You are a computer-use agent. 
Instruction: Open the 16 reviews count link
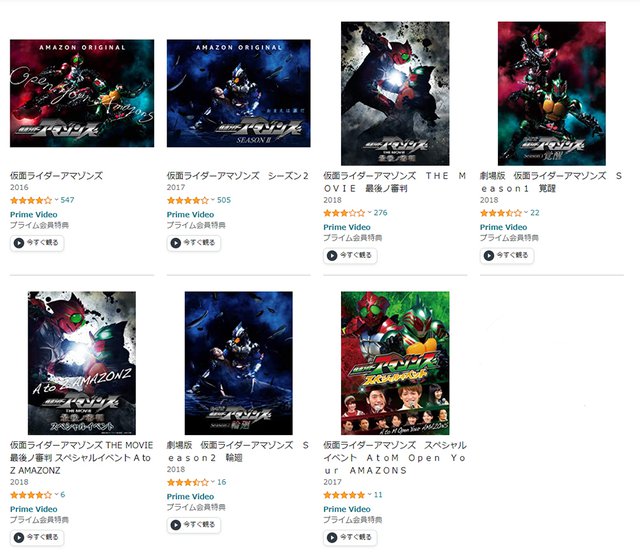[222, 482]
